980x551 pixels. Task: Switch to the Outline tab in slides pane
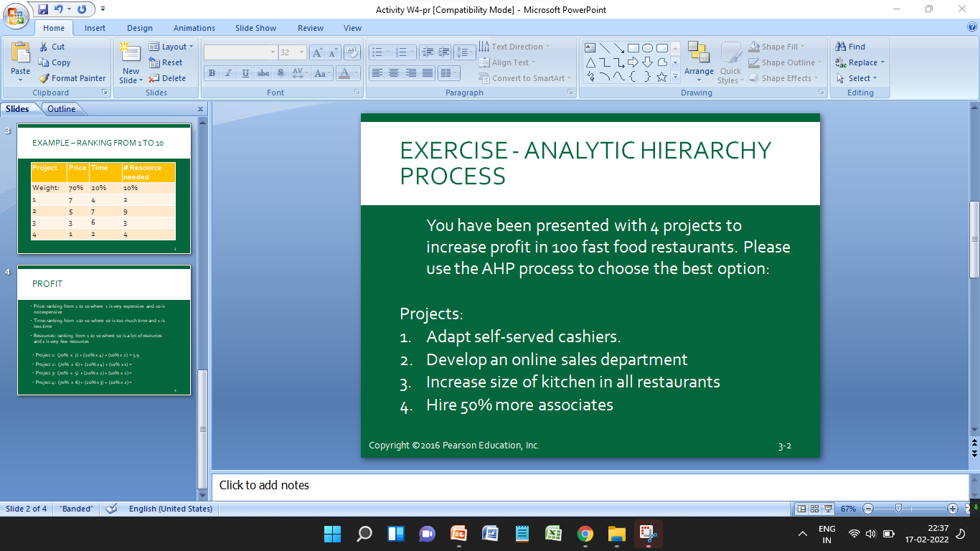click(x=62, y=108)
